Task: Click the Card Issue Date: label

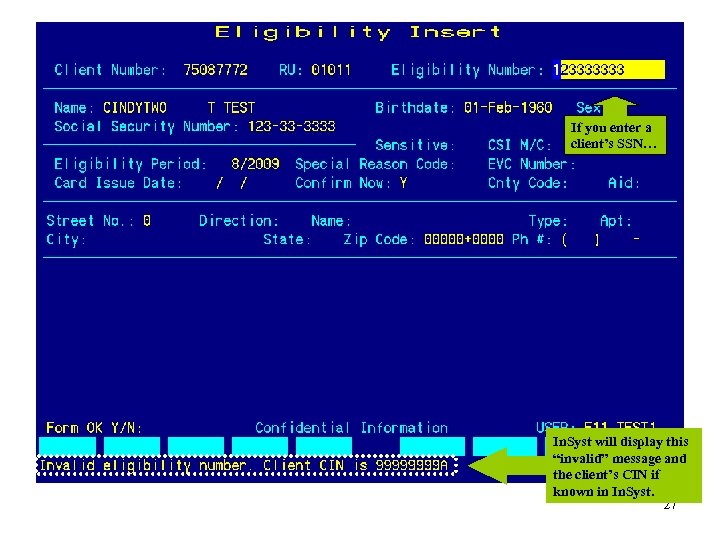Action: coord(118,183)
